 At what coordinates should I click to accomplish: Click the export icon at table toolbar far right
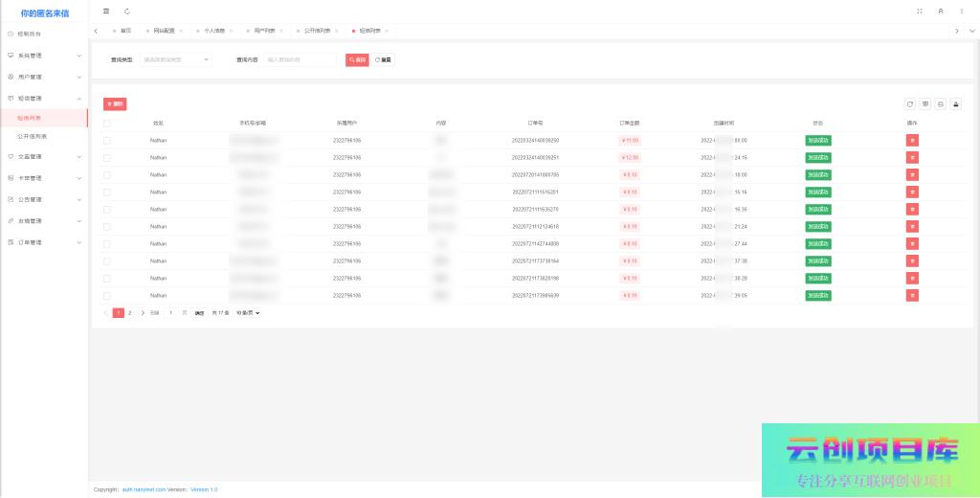955,103
